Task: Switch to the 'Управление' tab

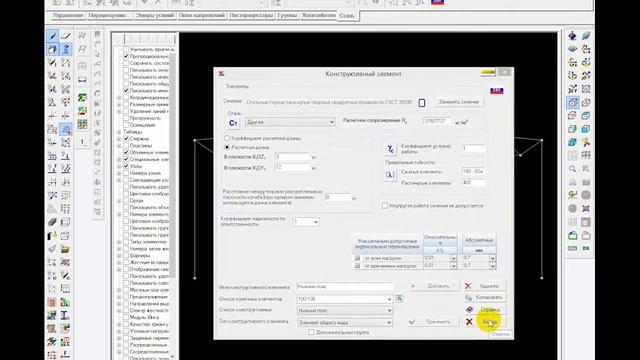Action: (68, 16)
